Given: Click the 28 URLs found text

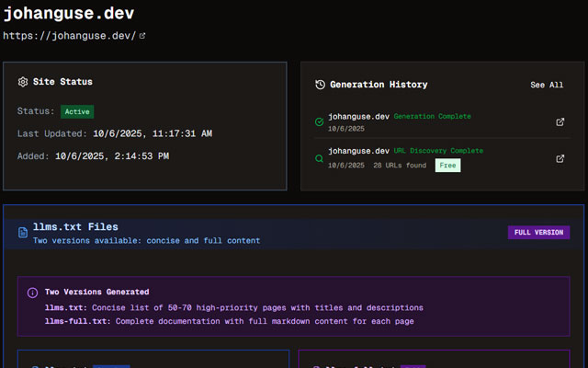Looking at the screenshot, I should 400,166.
